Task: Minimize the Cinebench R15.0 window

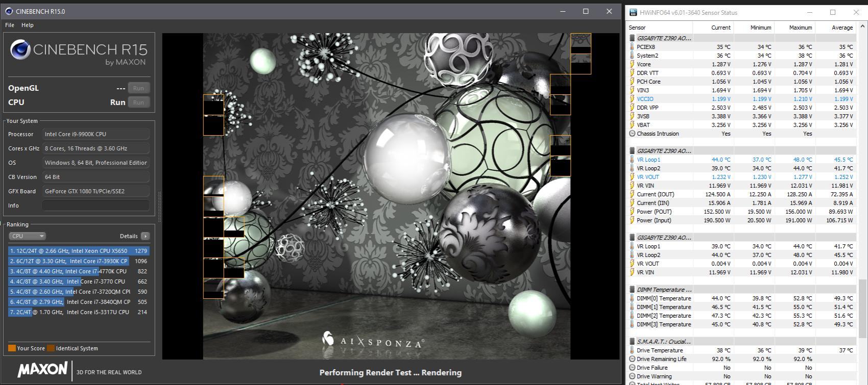Action: [x=563, y=11]
